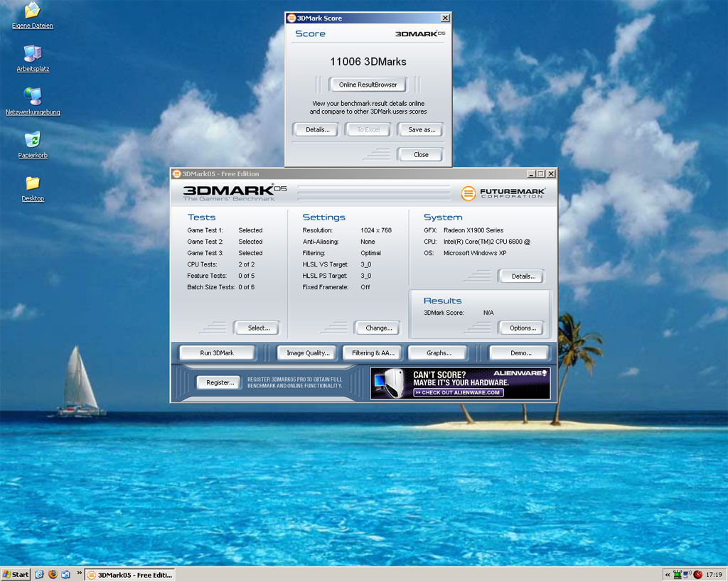
Task: Click Change under Settings
Action: click(378, 328)
